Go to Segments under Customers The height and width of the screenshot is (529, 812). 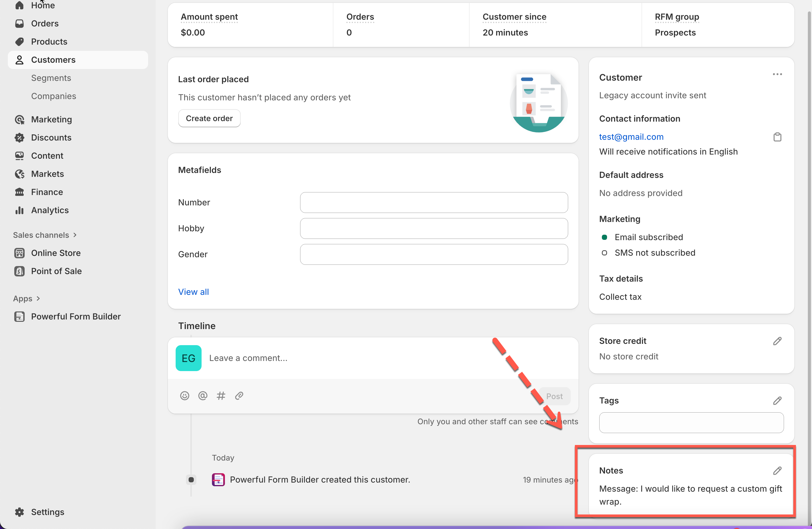pos(51,78)
